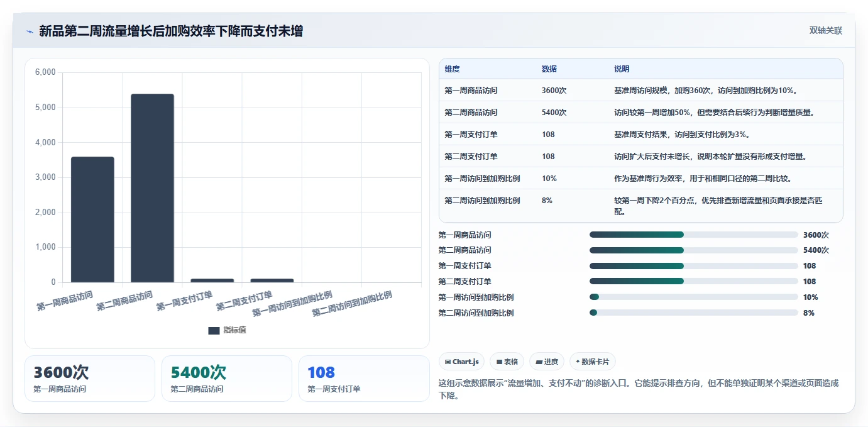Click the report title 新品第二周流量增长后加购效率下降而支付未增
The width and height of the screenshot is (868, 427).
pos(171,31)
